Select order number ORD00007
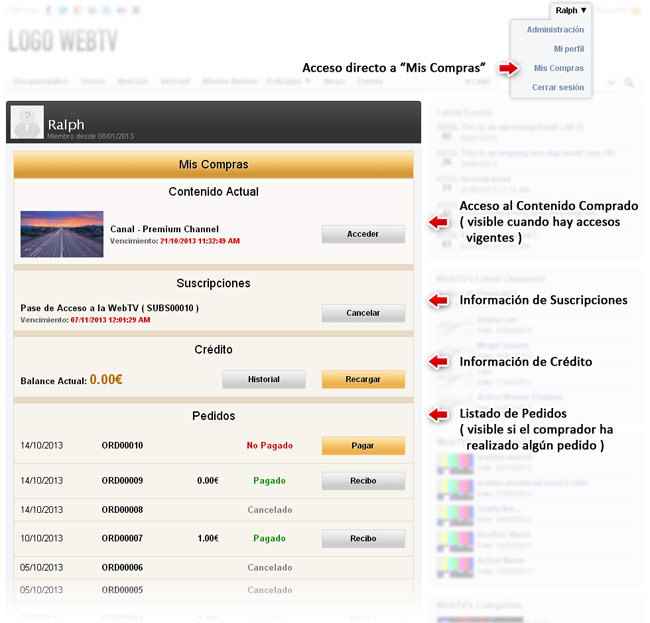 [x=122, y=538]
